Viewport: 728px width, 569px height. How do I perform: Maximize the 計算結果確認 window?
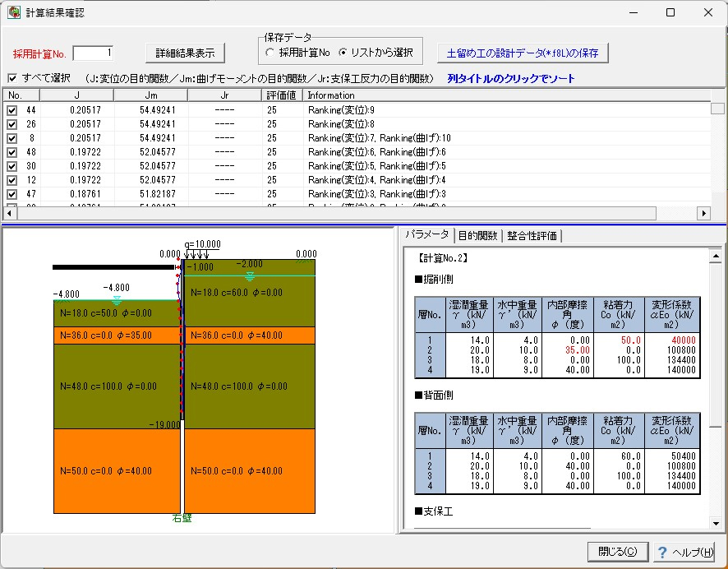point(670,12)
